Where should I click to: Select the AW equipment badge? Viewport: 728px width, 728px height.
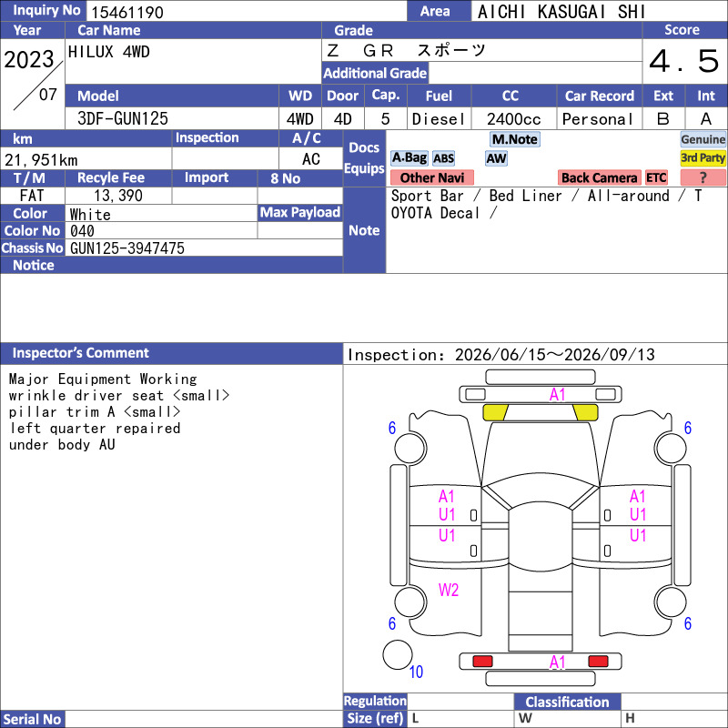(496, 158)
